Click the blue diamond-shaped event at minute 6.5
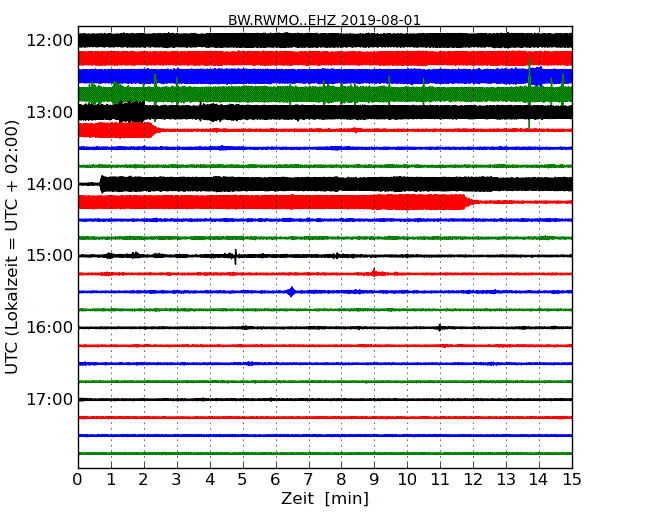 [291, 292]
